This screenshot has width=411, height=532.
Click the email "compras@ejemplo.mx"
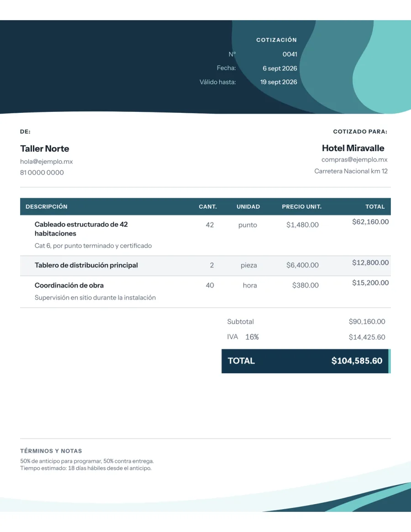[x=354, y=159]
